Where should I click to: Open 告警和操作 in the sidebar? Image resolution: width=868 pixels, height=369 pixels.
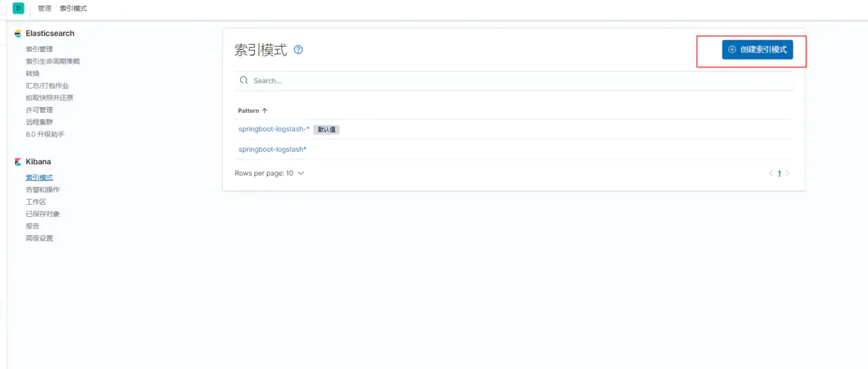[x=43, y=190]
